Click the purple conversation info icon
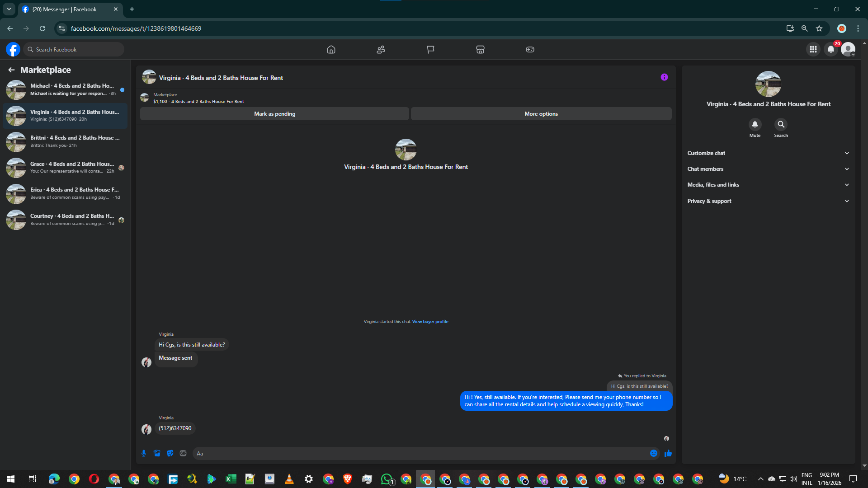The width and height of the screenshot is (868, 488). [664, 77]
